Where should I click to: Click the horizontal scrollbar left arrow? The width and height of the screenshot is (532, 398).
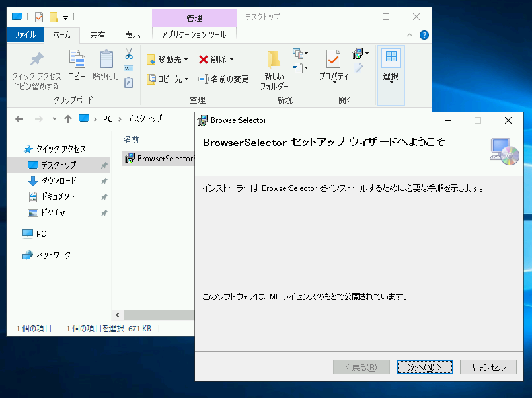(118, 315)
